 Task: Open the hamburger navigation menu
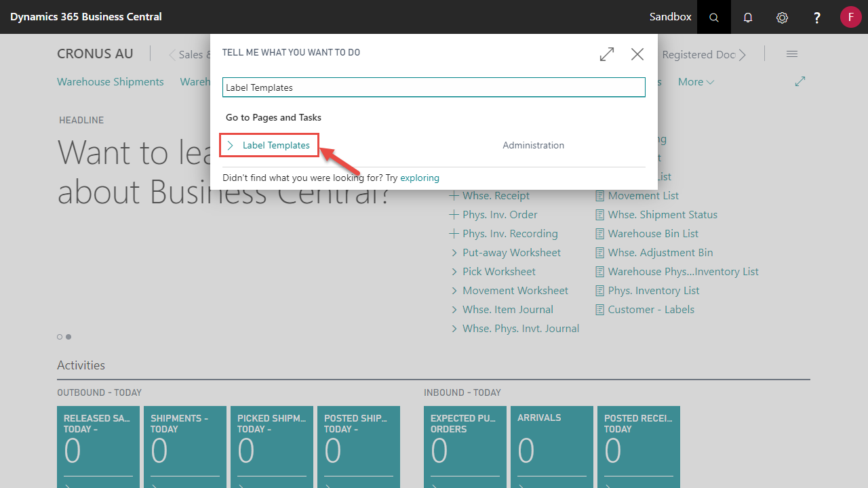tap(792, 54)
